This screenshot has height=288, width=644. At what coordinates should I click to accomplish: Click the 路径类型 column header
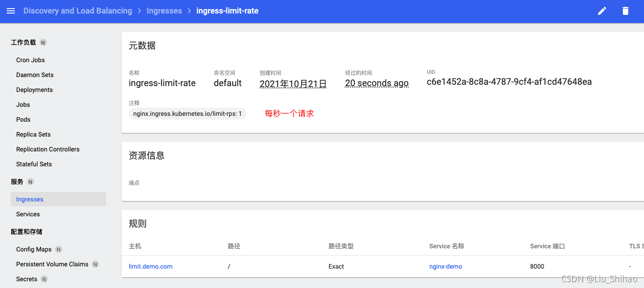[341, 246]
